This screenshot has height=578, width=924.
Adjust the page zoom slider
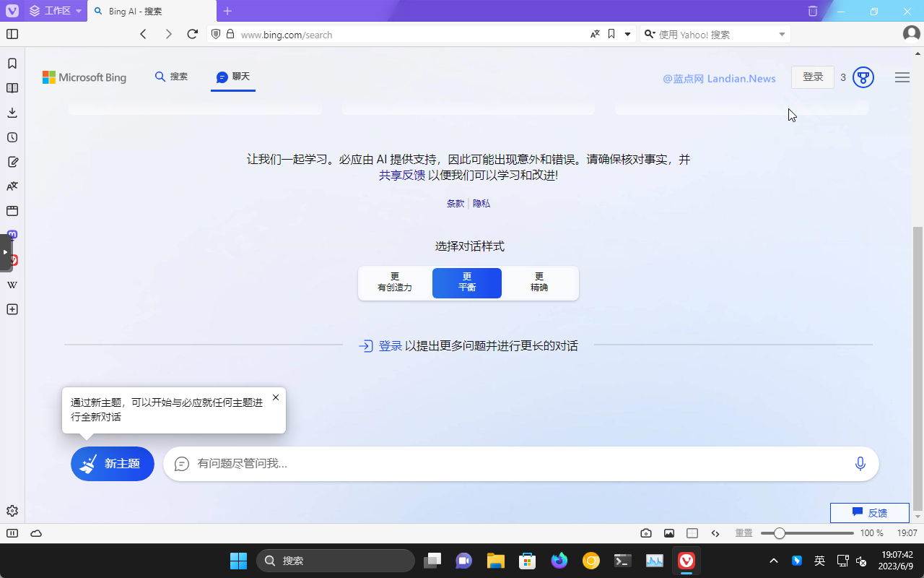807,533
